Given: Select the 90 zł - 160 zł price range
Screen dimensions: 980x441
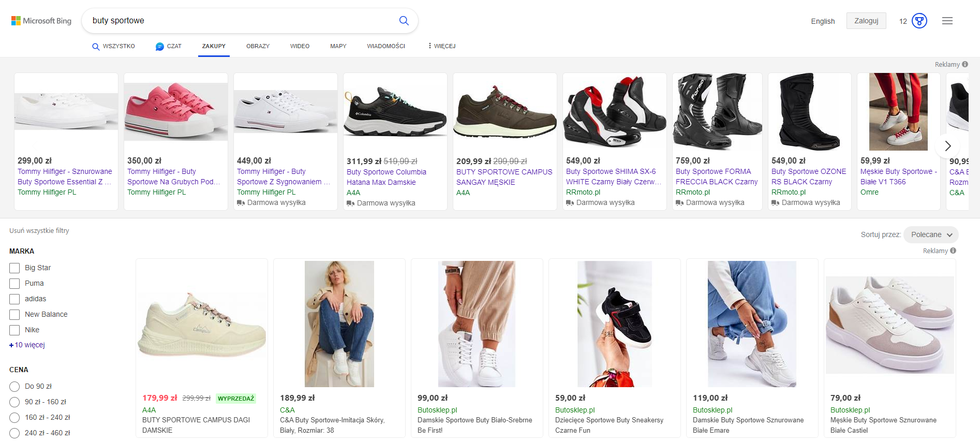Looking at the screenshot, I should coord(14,402).
